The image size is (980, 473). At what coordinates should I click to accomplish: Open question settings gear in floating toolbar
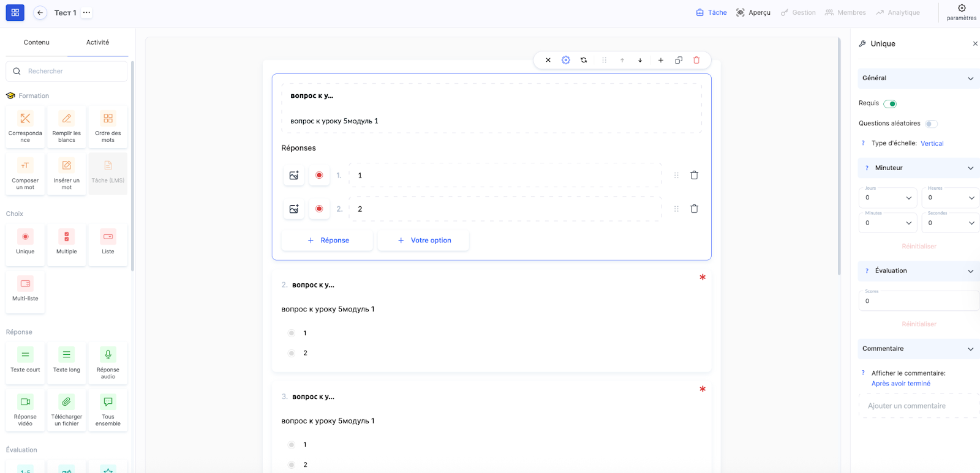click(566, 60)
